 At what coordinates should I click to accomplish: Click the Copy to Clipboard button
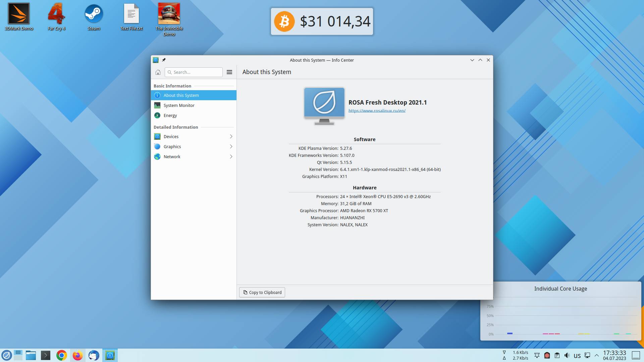(x=262, y=292)
